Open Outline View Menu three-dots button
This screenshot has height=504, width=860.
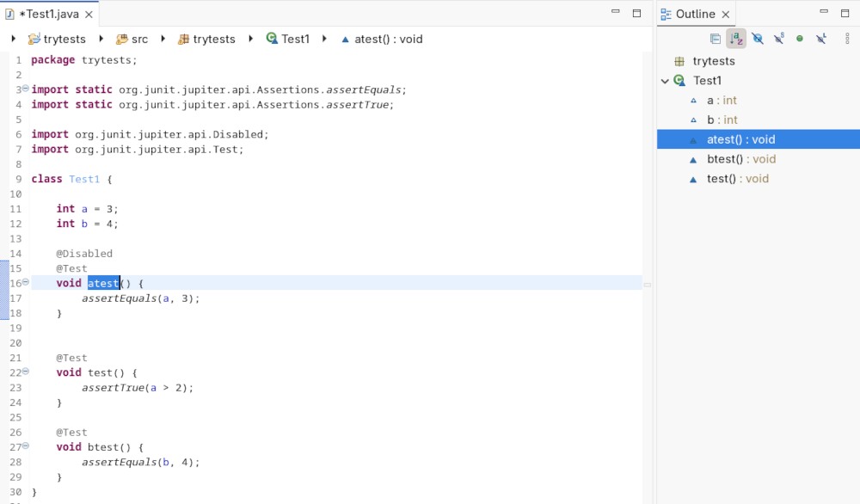(847, 39)
